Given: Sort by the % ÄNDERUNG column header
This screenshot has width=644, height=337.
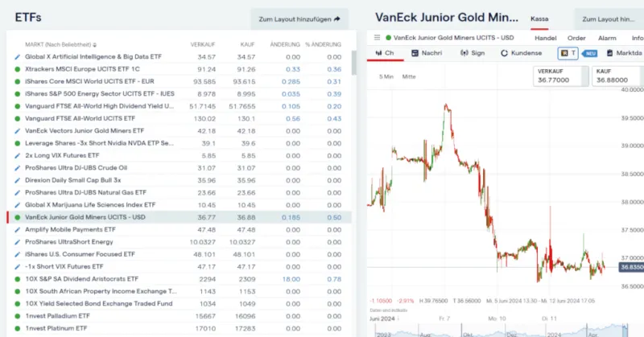Looking at the screenshot, I should click(x=324, y=45).
